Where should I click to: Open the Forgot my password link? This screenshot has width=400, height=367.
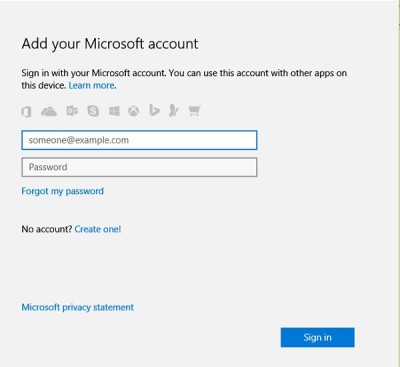63,191
